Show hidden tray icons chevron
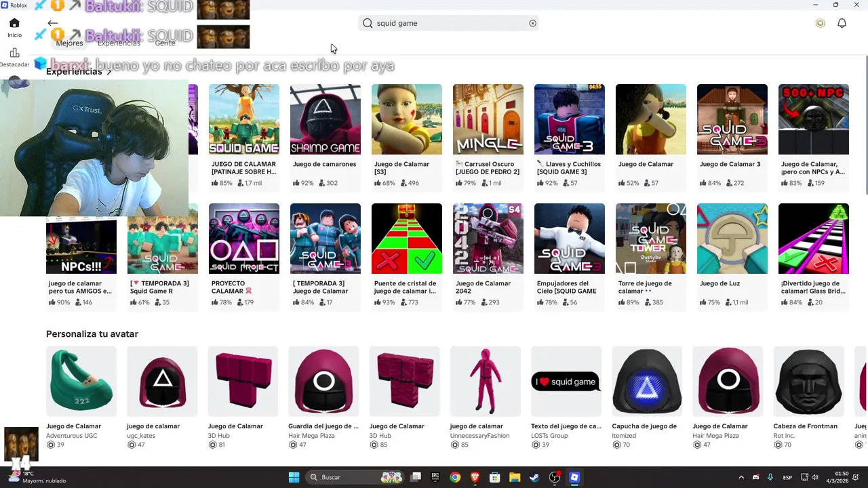Image resolution: width=868 pixels, height=488 pixels. (x=741, y=477)
